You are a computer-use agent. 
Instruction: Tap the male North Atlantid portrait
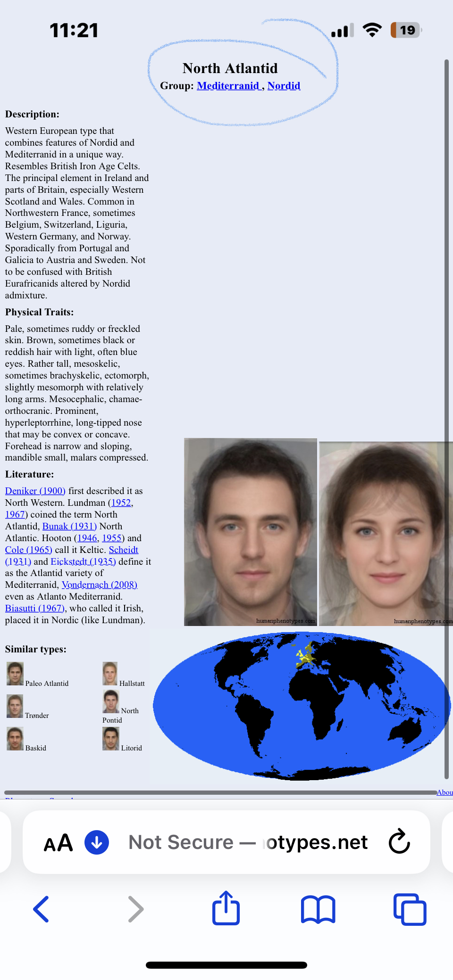pos(251,532)
